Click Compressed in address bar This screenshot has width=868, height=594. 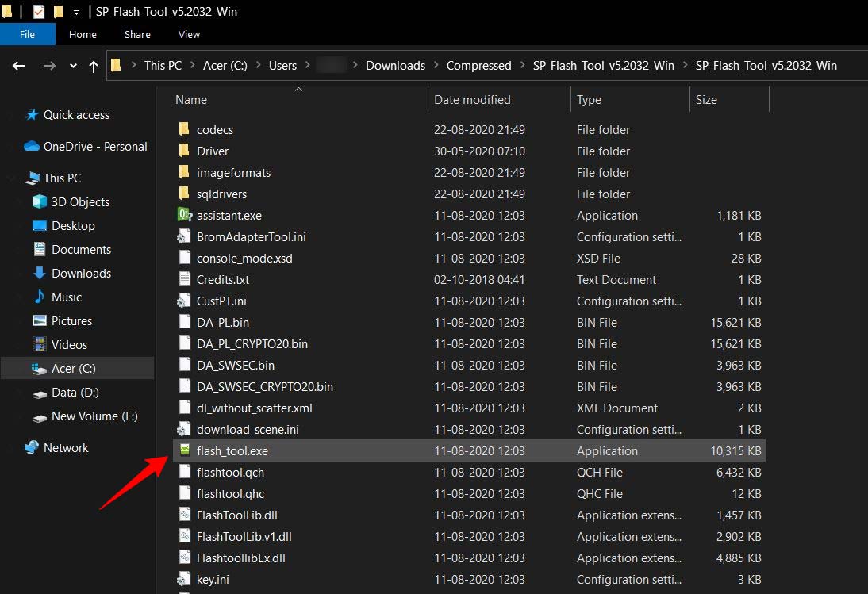479,65
